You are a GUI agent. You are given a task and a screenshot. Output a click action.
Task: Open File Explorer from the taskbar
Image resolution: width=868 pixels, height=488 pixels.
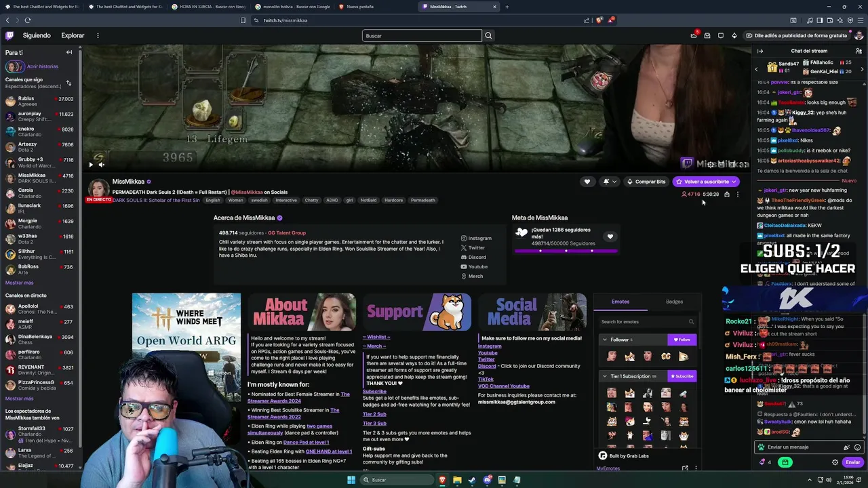pyautogui.click(x=457, y=480)
